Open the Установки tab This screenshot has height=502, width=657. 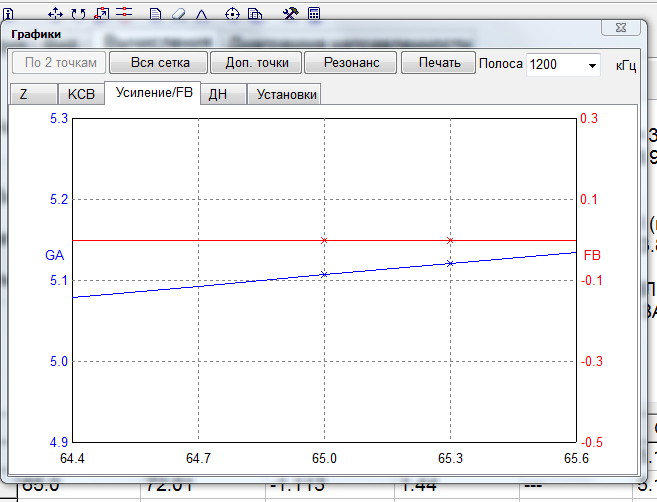coord(284,94)
